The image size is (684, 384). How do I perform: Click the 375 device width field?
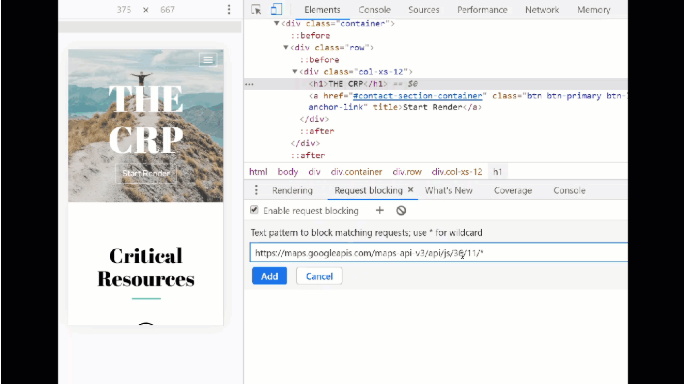click(124, 10)
